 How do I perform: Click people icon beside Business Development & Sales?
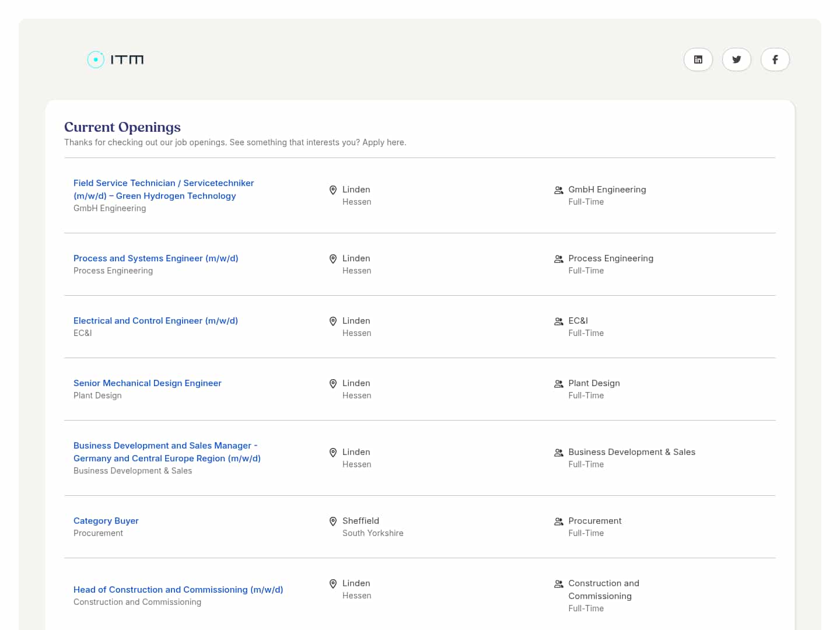coord(558,452)
